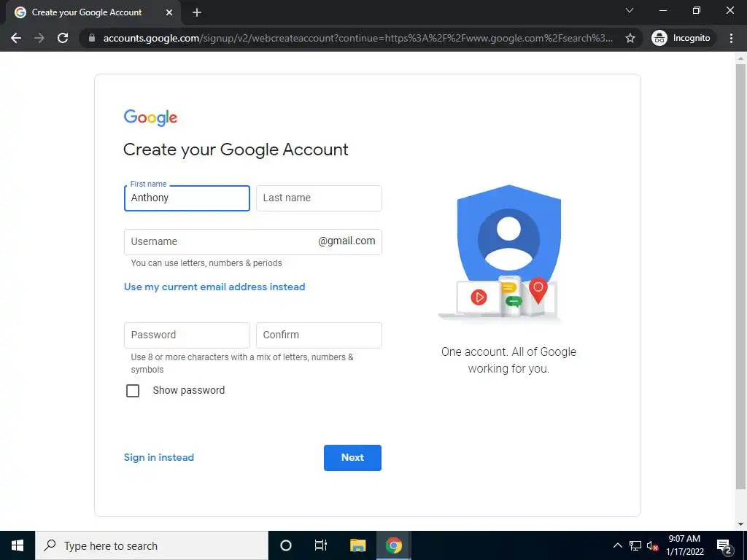Screen dimensions: 747x560
Task: Bookmark this page with the star icon
Action: pyautogui.click(x=630, y=38)
